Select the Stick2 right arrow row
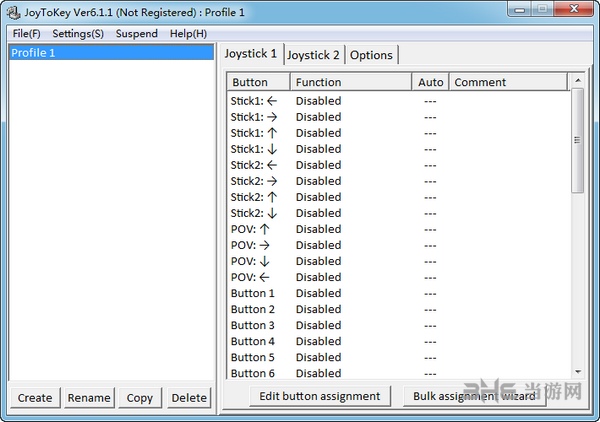Screen dimensions: 600x422 tap(398, 181)
